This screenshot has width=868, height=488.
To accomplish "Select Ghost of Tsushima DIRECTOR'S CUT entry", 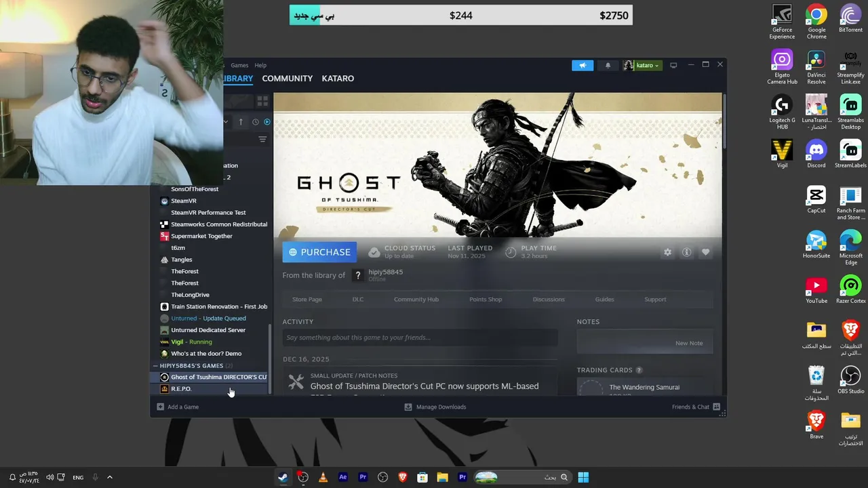I will [x=210, y=377].
